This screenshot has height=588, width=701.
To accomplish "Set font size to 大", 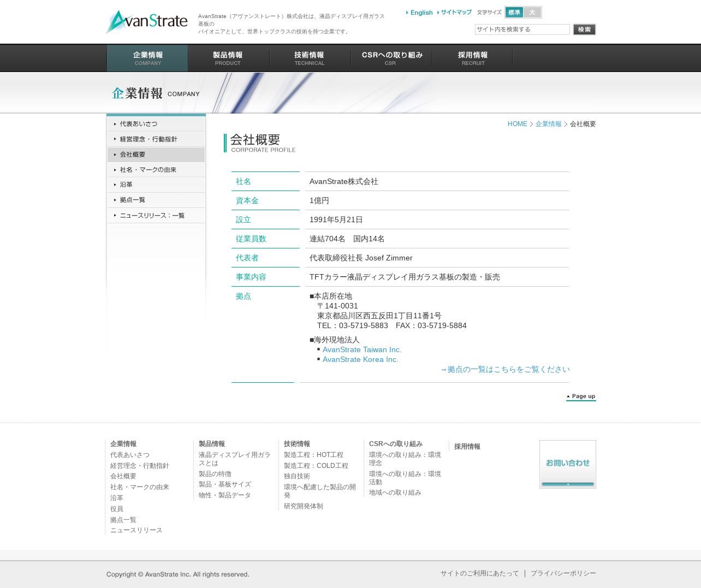I will [532, 13].
